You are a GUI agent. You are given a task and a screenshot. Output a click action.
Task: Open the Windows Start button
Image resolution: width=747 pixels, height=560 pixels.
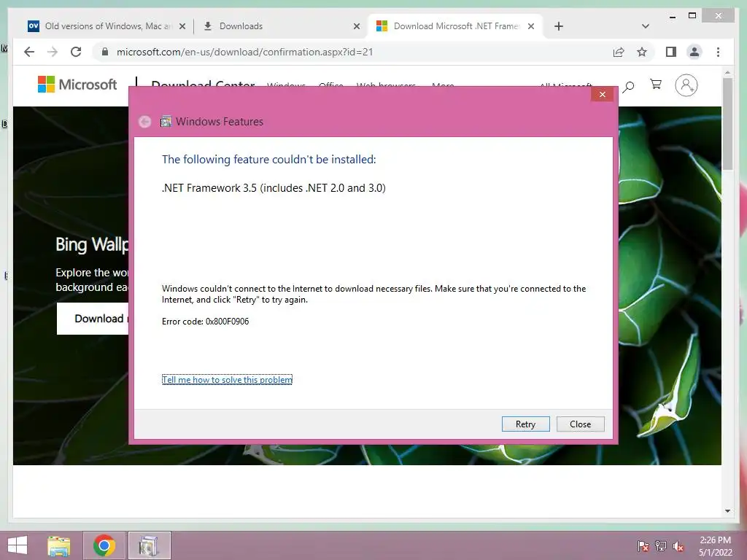18,545
